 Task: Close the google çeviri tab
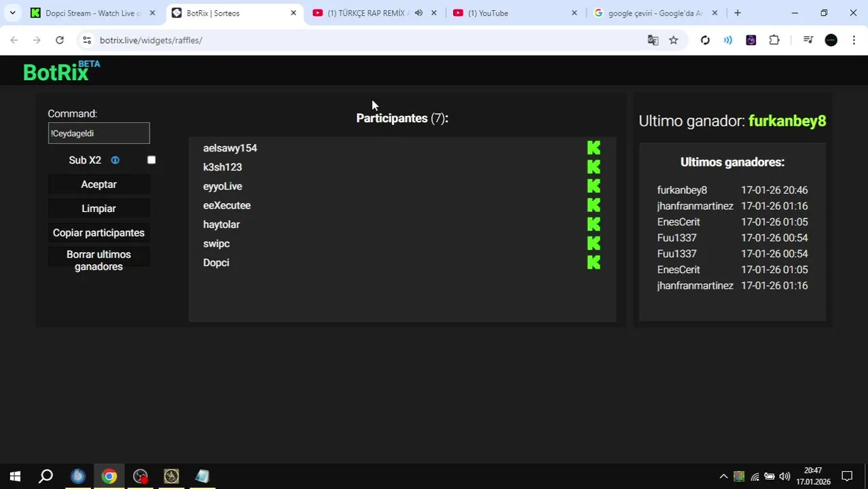click(715, 13)
